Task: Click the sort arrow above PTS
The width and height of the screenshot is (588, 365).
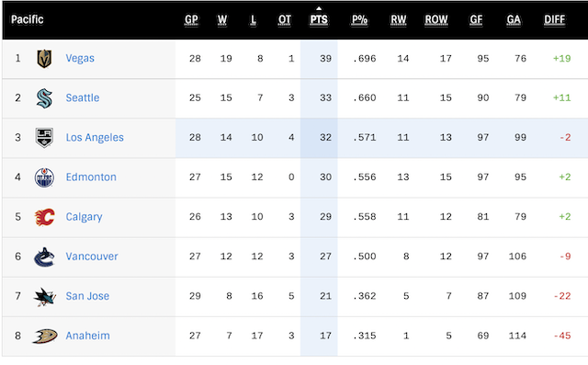Action: point(319,8)
